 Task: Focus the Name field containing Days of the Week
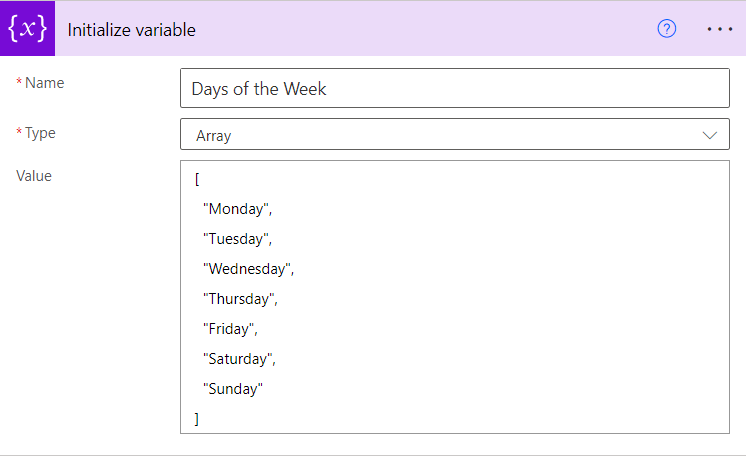click(x=455, y=88)
